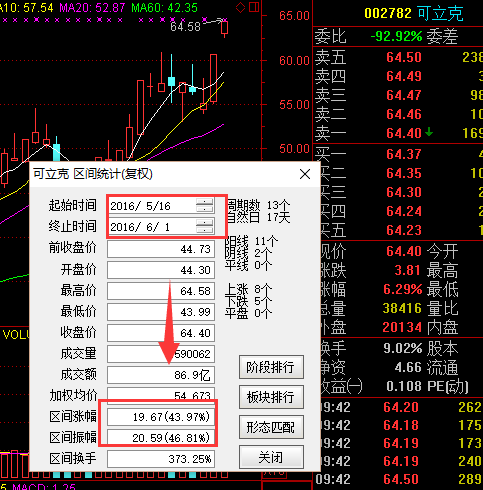This screenshot has height=490, width=483.
Task: Click the 起始时间 date field 2016/5/16
Action: 153,206
